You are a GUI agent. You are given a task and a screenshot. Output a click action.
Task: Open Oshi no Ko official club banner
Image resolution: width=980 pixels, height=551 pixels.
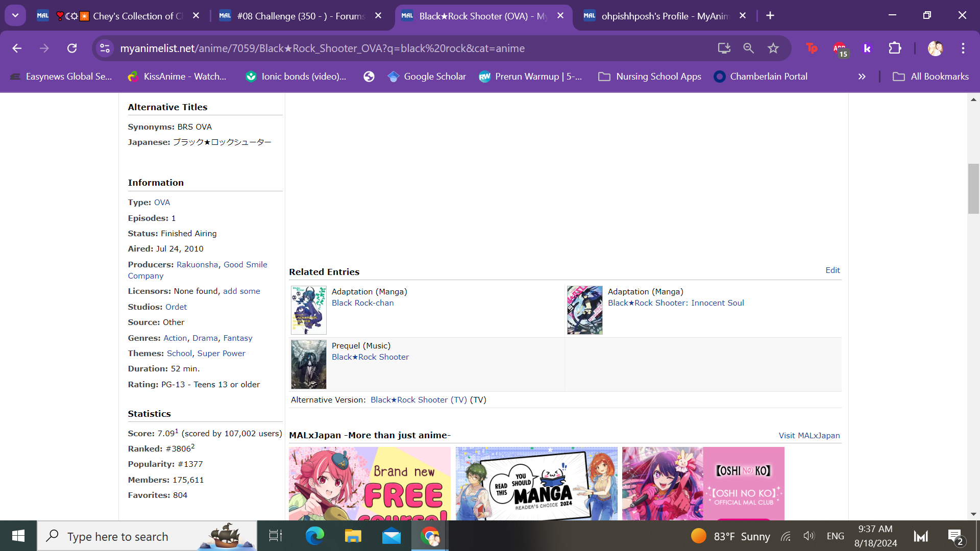point(703,484)
